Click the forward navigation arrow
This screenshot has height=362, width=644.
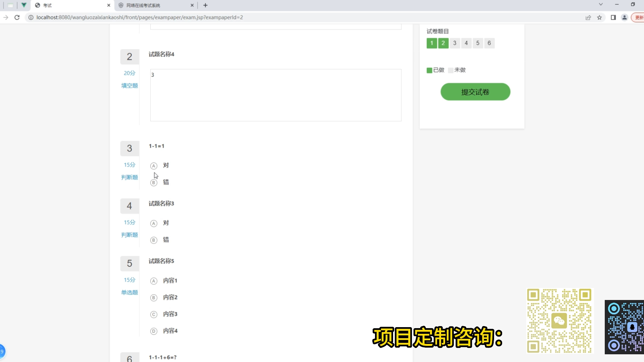point(6,17)
